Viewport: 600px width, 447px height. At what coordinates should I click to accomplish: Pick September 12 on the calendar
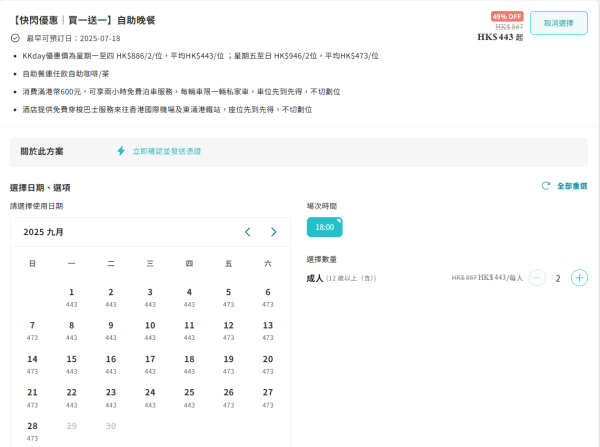click(228, 331)
